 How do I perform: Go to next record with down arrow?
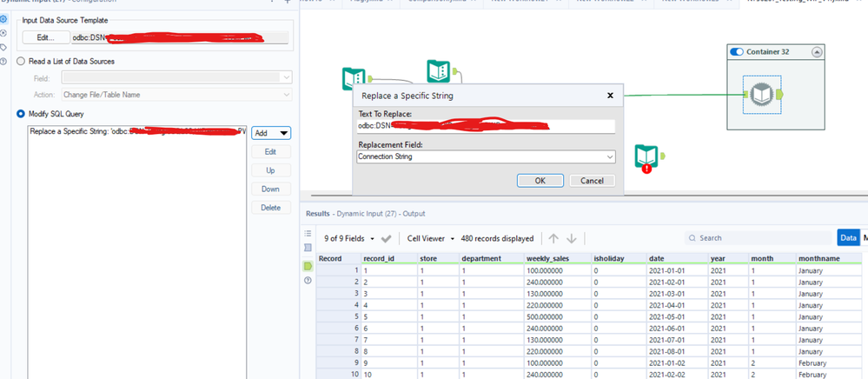(572, 238)
